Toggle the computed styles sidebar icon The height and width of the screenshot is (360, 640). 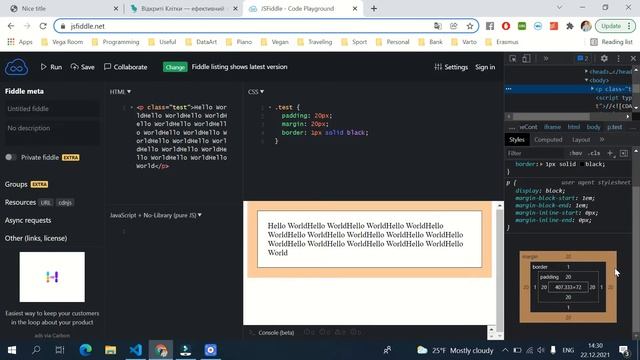point(624,153)
